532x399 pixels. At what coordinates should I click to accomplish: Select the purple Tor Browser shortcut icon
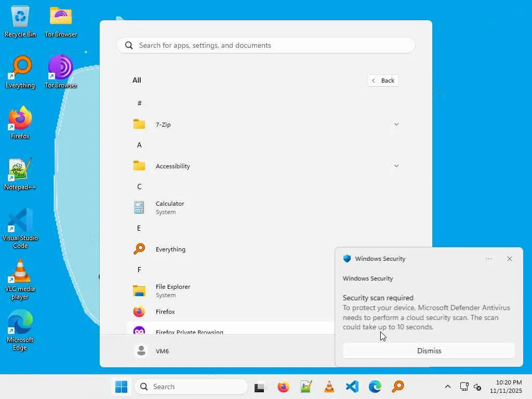(x=61, y=72)
